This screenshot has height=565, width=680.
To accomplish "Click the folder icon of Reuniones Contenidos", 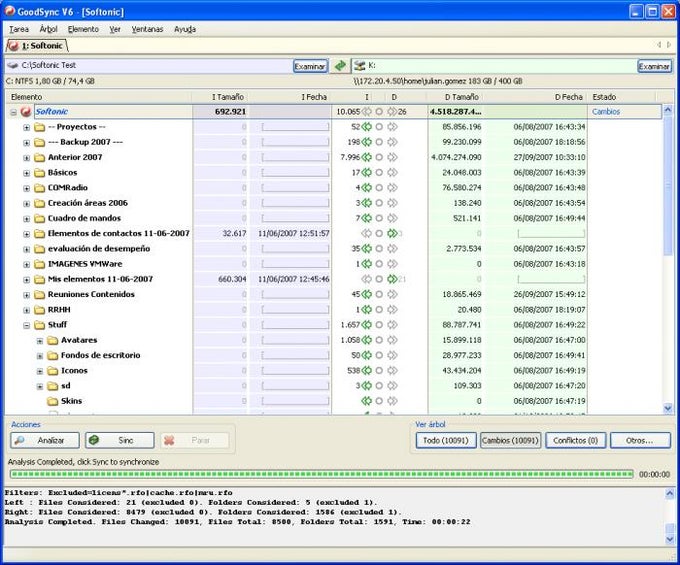I will point(39,295).
